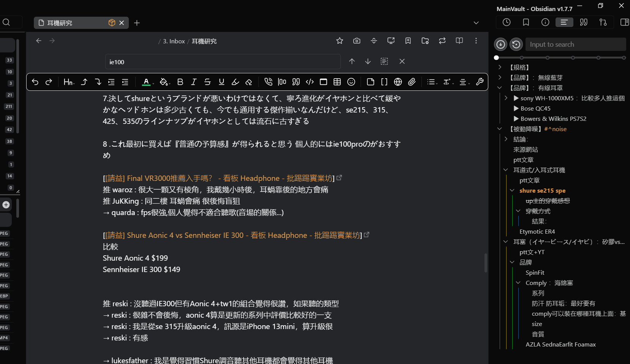Click the plus button in left sidebar

click(6, 205)
